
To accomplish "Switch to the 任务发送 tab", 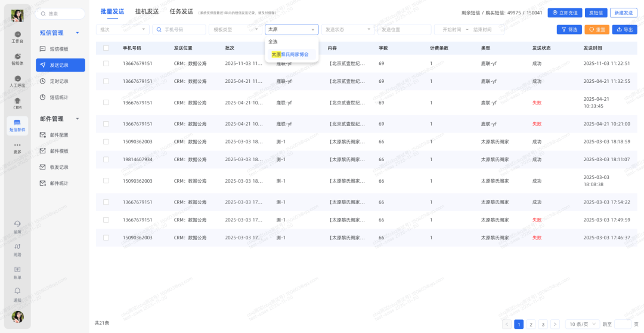I will click(181, 11).
